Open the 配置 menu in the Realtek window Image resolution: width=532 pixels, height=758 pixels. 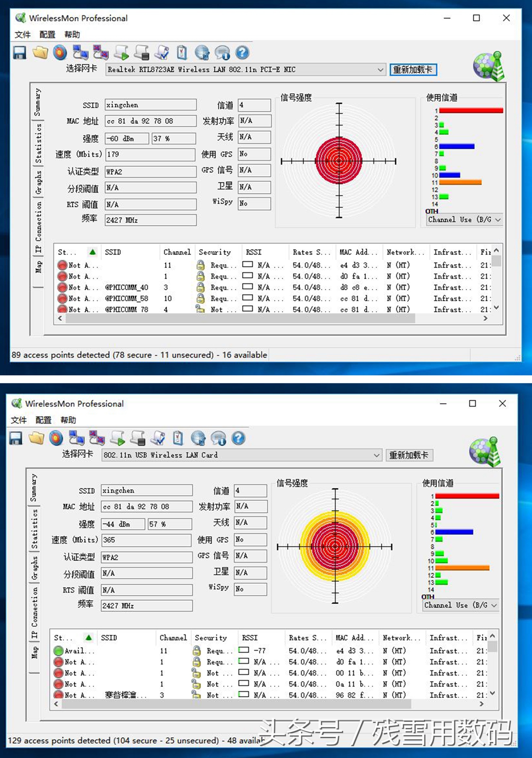pyautogui.click(x=47, y=35)
